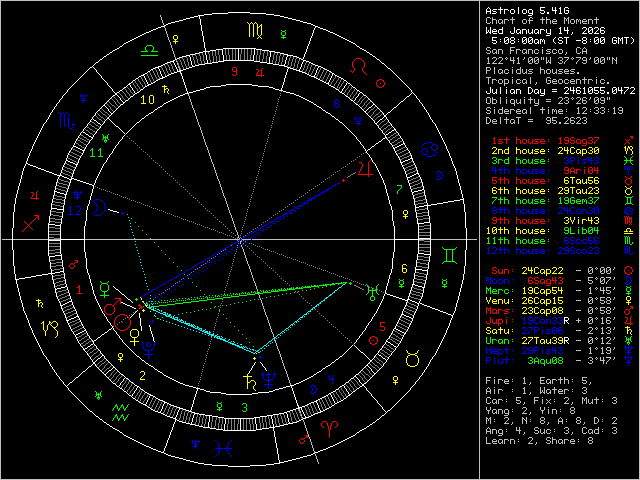Click the 'Fire: 1, Earth: 5,' summary line
The image size is (640, 480).
click(x=539, y=381)
